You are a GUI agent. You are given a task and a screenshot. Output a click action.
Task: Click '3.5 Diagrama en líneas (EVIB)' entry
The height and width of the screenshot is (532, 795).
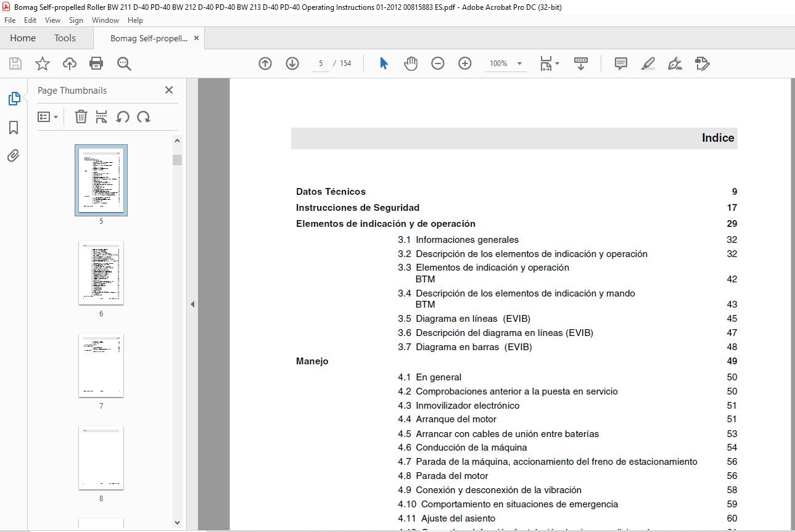[x=464, y=319]
